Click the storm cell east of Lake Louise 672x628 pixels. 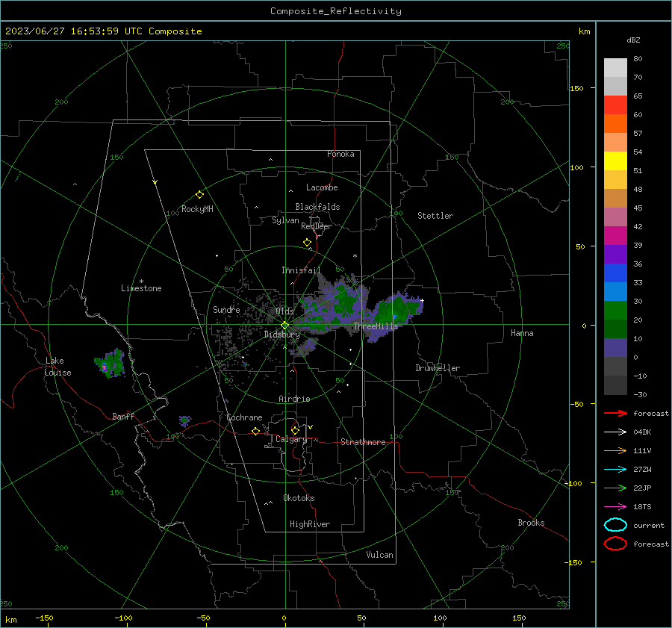coord(110,364)
